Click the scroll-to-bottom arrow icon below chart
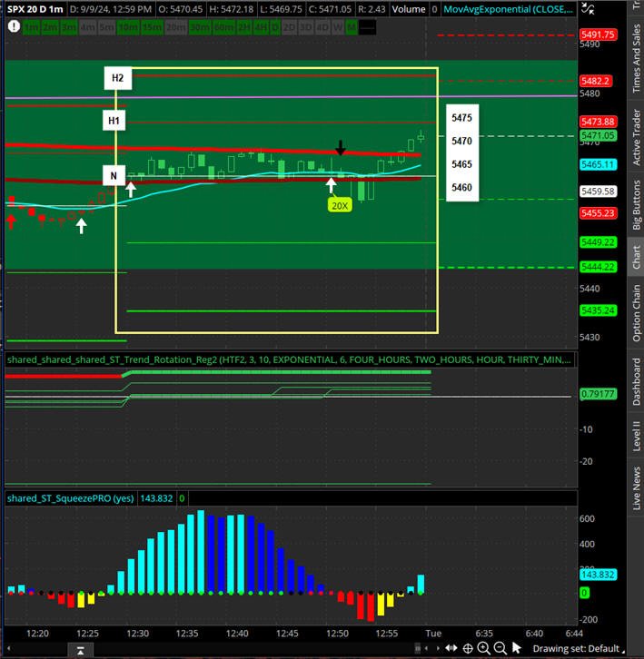The image size is (644, 659). tap(80, 651)
